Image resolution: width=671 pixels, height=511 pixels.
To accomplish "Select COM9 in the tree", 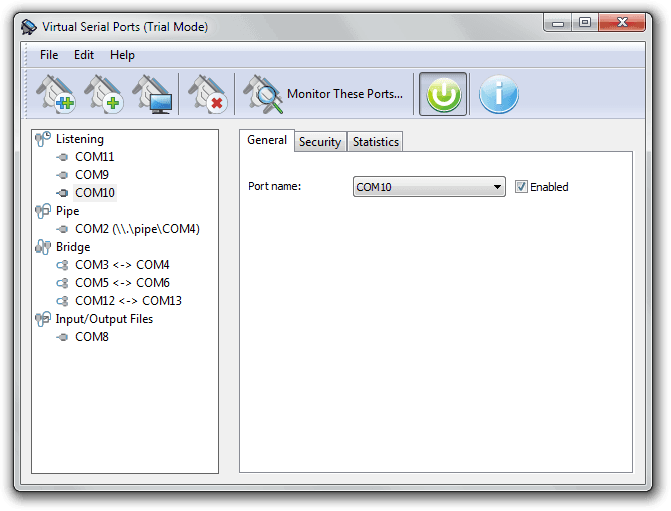I will (x=92, y=175).
